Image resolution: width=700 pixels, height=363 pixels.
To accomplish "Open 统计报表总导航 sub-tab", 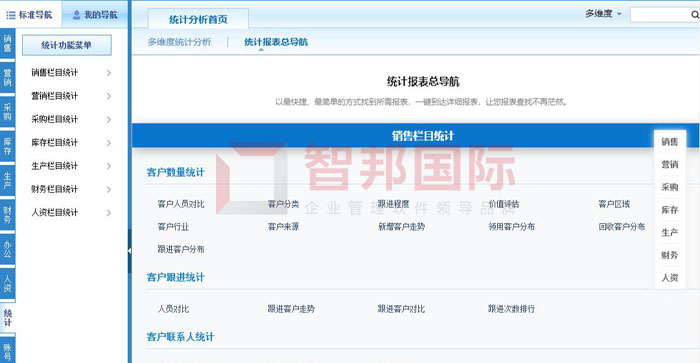I will point(276,42).
